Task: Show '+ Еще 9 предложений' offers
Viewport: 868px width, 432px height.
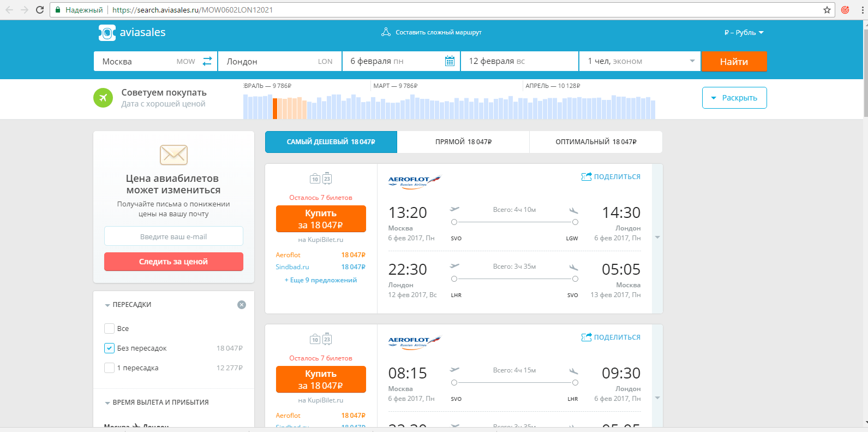Action: point(321,280)
